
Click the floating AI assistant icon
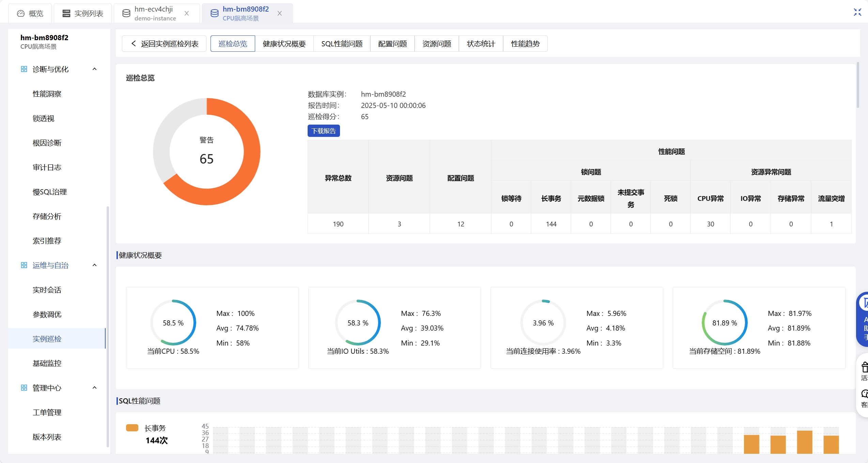click(x=864, y=303)
